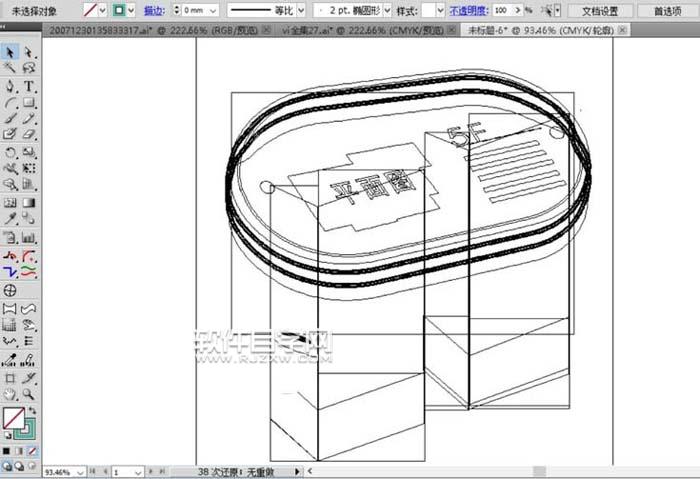Image resolution: width=700 pixels, height=479 pixels.
Task: Select the Mesh tool
Action: (x=10, y=203)
